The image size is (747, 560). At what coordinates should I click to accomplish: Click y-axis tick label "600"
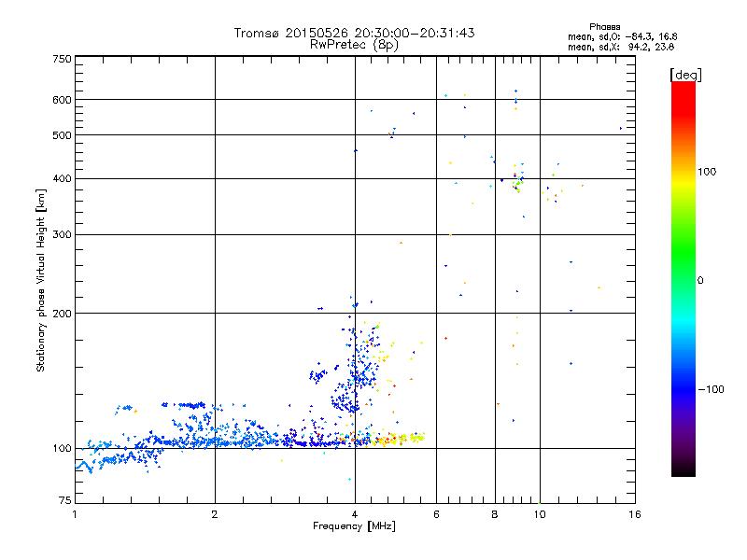62,100
